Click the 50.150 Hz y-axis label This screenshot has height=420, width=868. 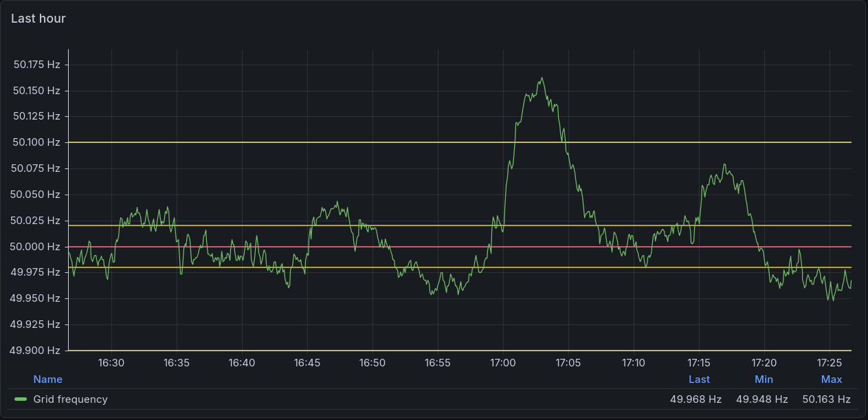click(36, 90)
